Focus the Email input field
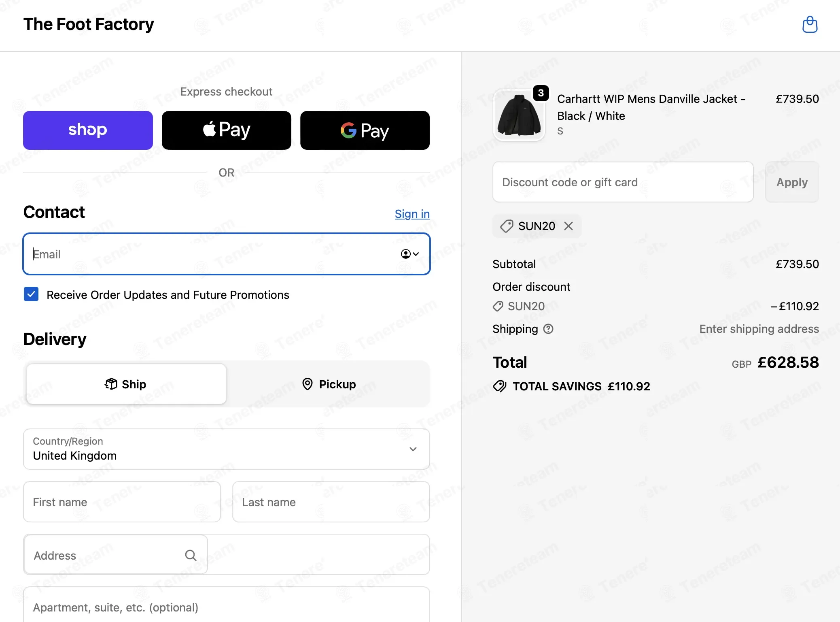 (x=227, y=254)
